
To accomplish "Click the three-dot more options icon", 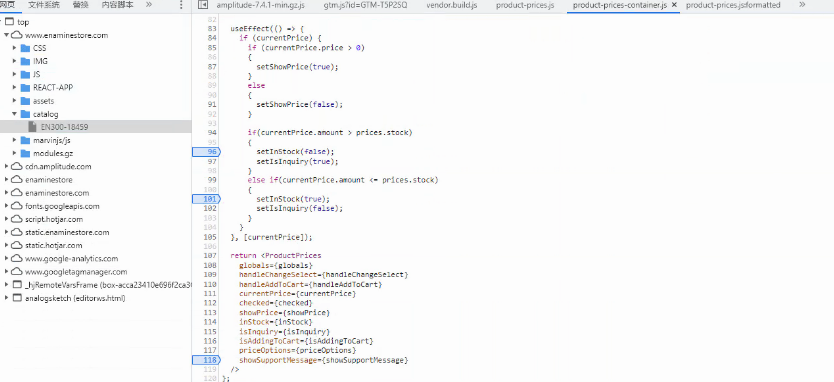I will coord(181,5).
